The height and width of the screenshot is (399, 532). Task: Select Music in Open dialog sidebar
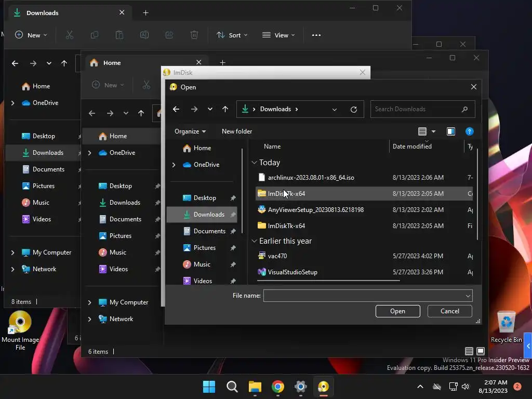tap(202, 264)
